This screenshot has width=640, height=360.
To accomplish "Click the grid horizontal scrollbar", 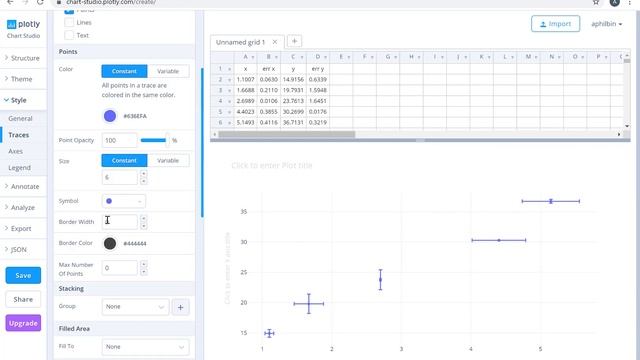I will click(x=287, y=134).
